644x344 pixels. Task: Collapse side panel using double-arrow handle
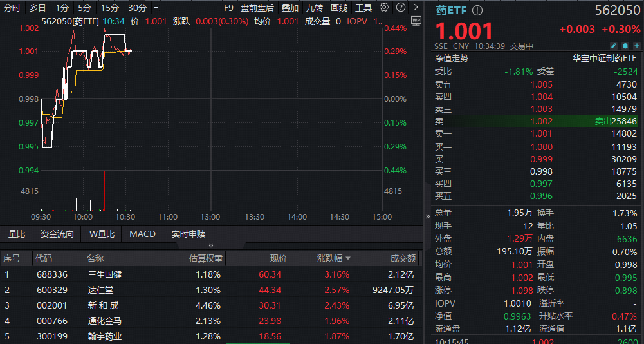click(x=428, y=216)
